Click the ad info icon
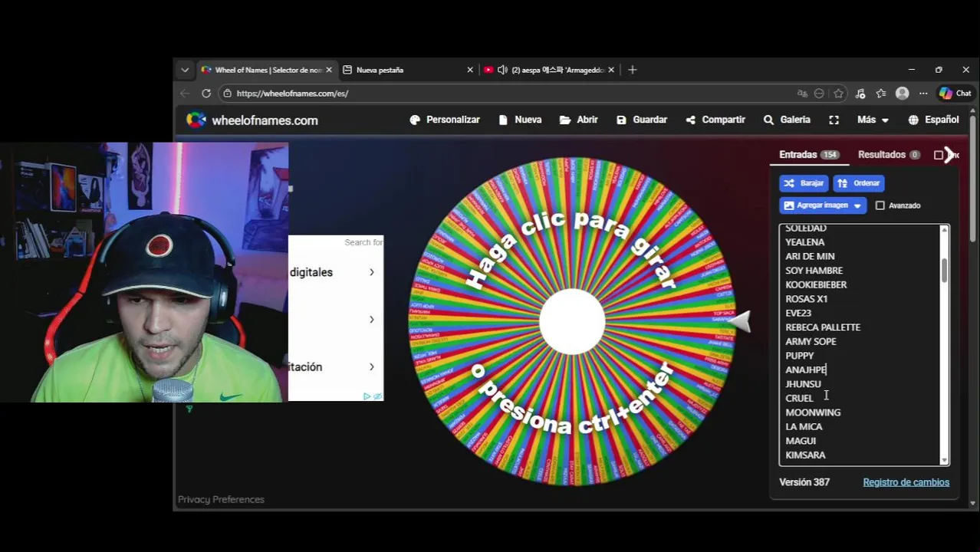This screenshot has height=552, width=980. [x=367, y=396]
